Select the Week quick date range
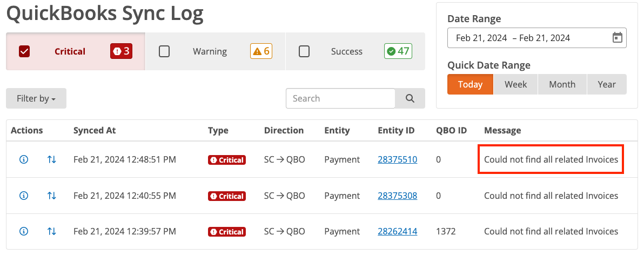 (516, 84)
